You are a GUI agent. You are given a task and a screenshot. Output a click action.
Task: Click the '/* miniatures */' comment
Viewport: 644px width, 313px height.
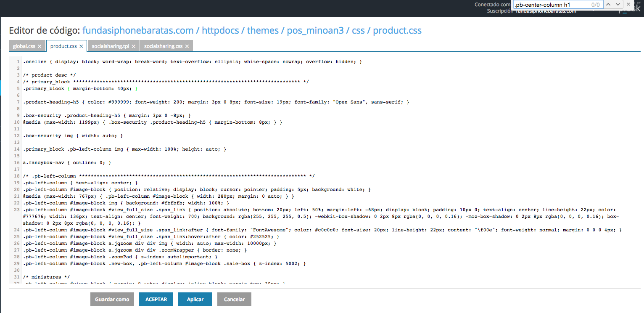coord(46,277)
